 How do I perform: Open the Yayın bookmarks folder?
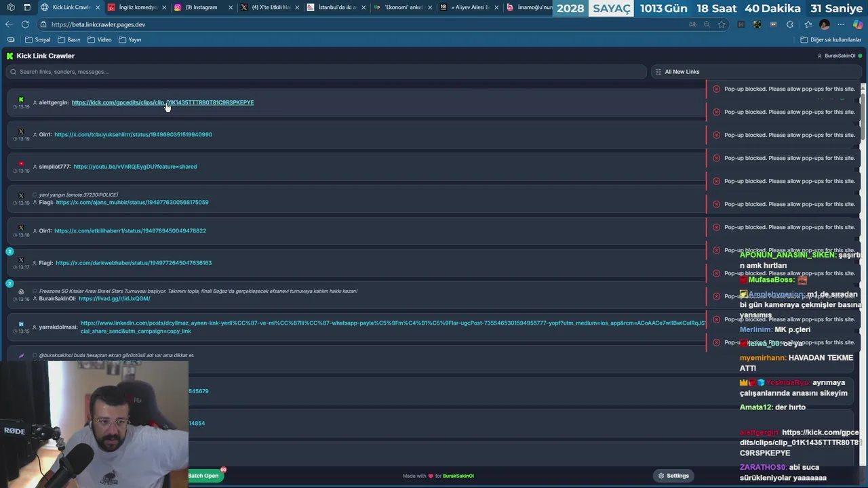130,40
